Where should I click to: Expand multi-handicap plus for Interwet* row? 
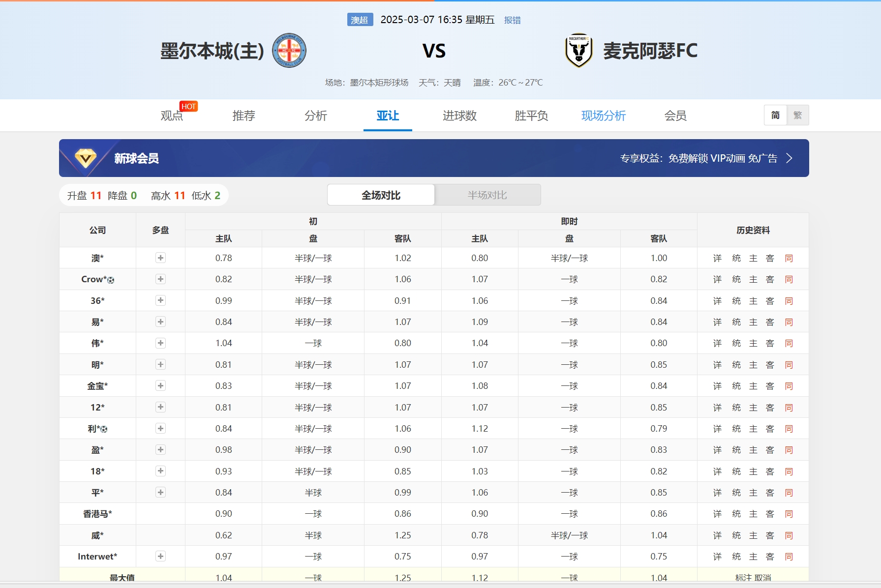tap(160, 556)
